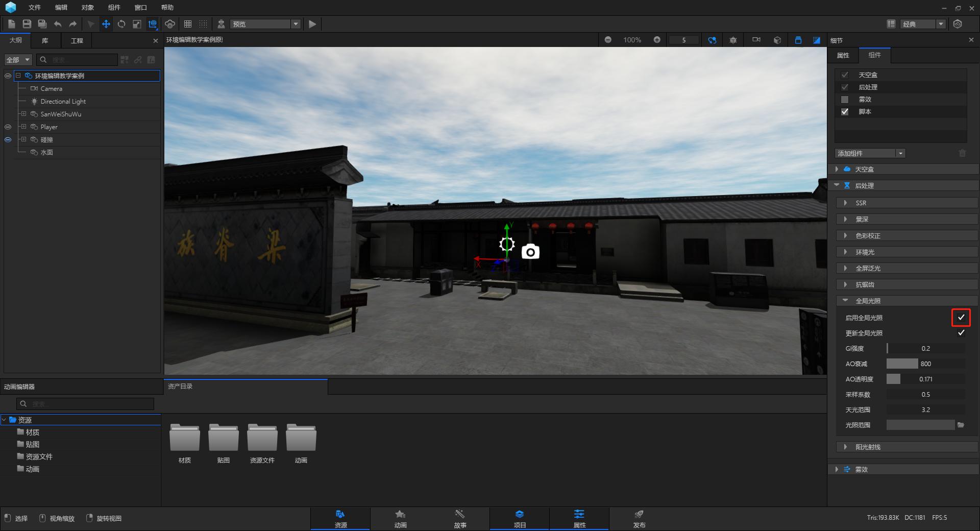
Task: Toggle the dotted snap grid icon
Action: pos(203,24)
